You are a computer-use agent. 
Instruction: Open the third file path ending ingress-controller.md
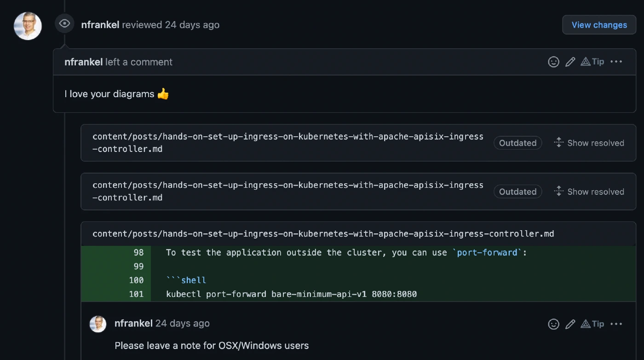point(323,234)
